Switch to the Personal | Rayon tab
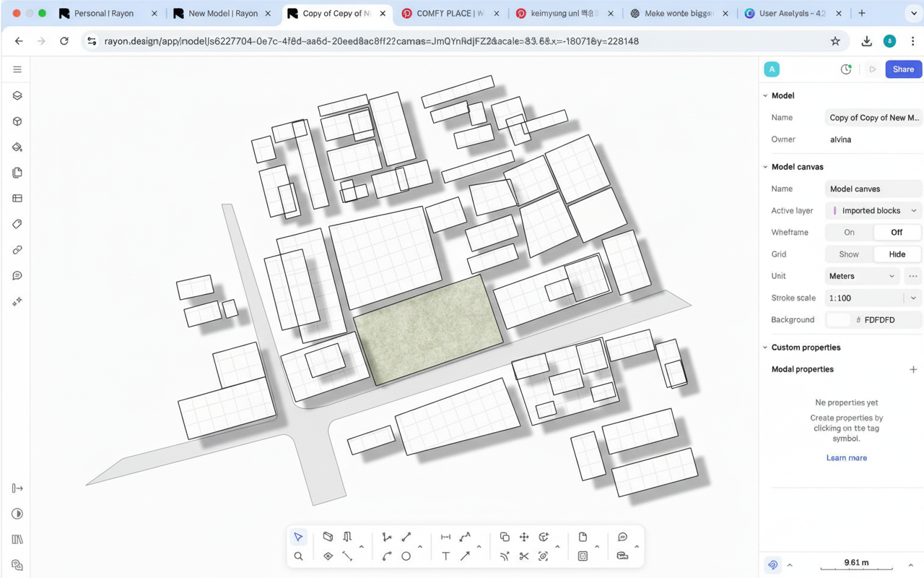 (x=105, y=13)
